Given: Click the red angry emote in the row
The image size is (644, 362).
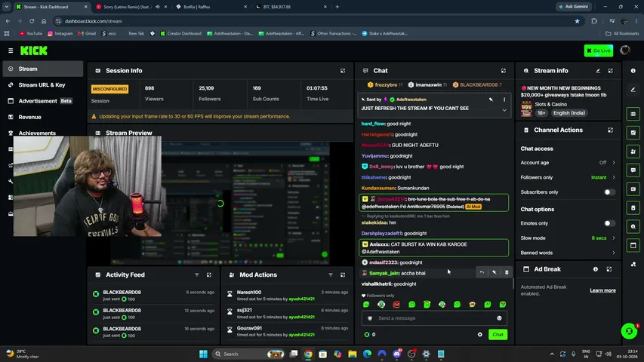Looking at the screenshot, I should pyautogui.click(x=396, y=304).
